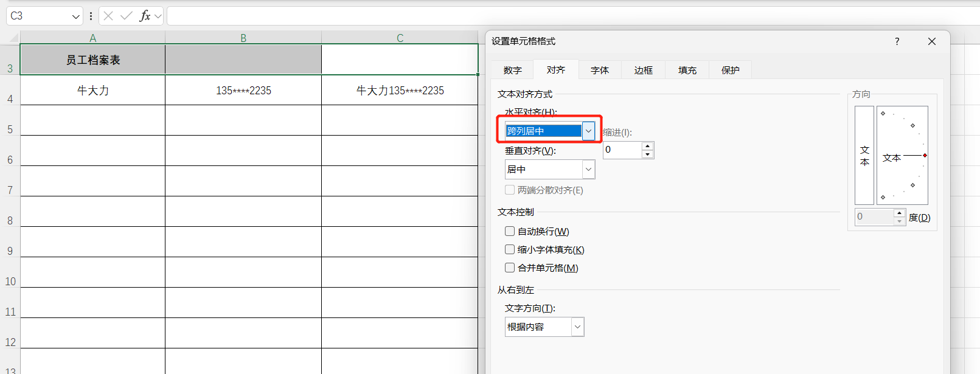
Task: Switch to the 边框 tab
Action: click(644, 70)
